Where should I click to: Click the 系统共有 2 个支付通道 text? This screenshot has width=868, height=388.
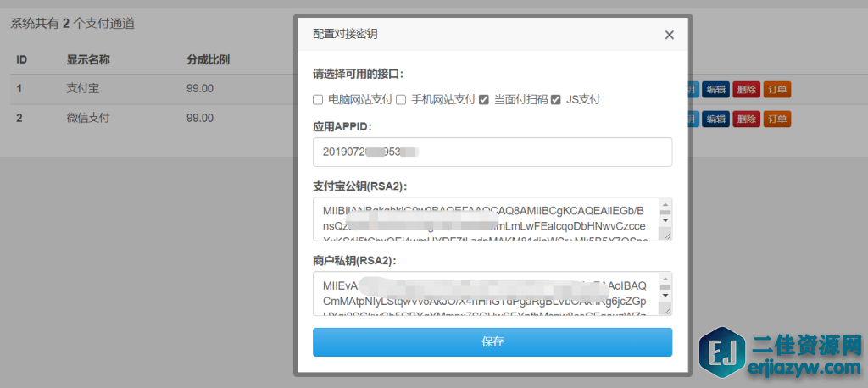[x=73, y=24]
